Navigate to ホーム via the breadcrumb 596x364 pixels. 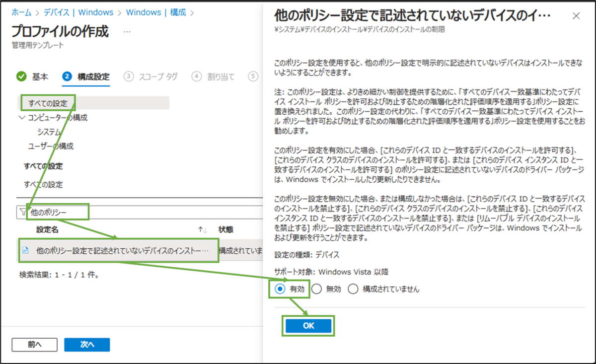[x=21, y=12]
